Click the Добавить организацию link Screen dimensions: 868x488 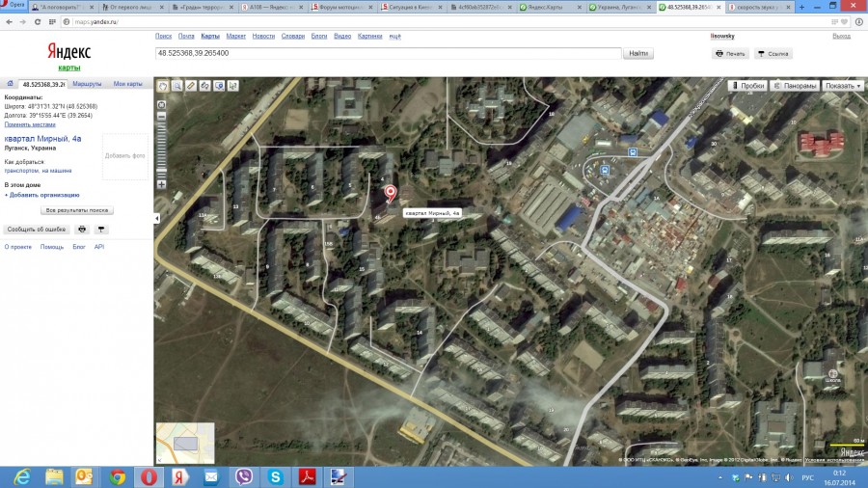pyautogui.click(x=43, y=195)
